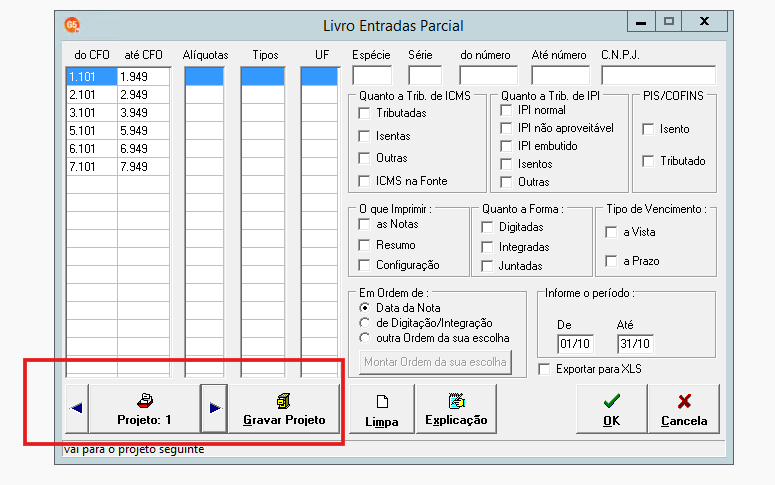The width and height of the screenshot is (775, 485).
Task: Check the Juntadas checkbox
Action: 487,266
